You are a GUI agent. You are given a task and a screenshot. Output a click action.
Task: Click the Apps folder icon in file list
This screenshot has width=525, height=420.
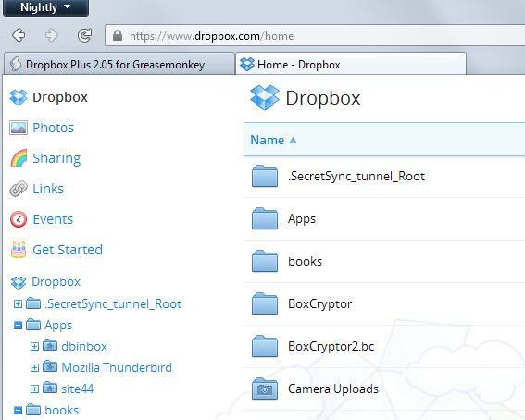coord(265,218)
